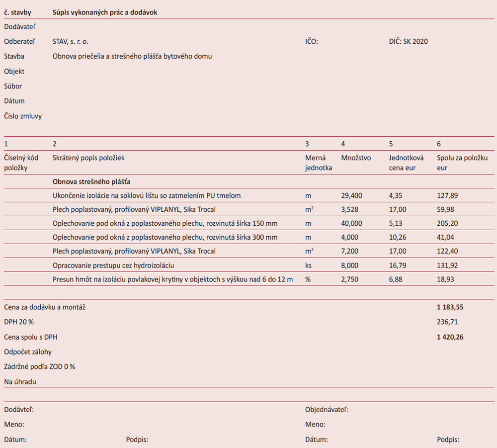The image size is (497, 448).
Task: Click the 'Číslo zmluvy' row label
Action: coord(23,116)
